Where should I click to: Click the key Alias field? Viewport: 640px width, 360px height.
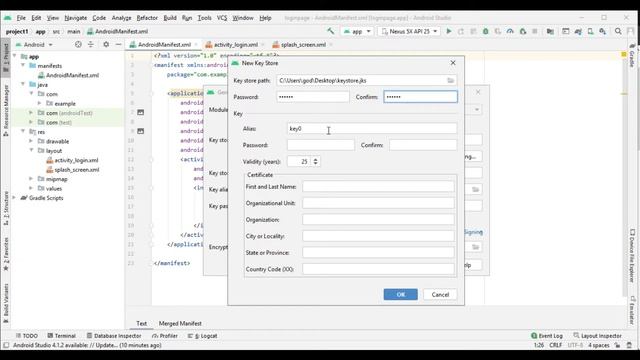pos(372,129)
